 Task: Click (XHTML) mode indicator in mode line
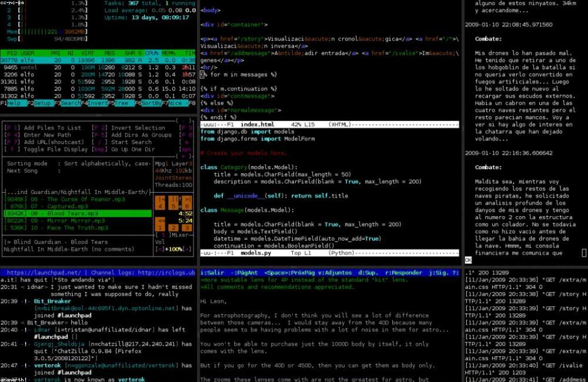340,125
